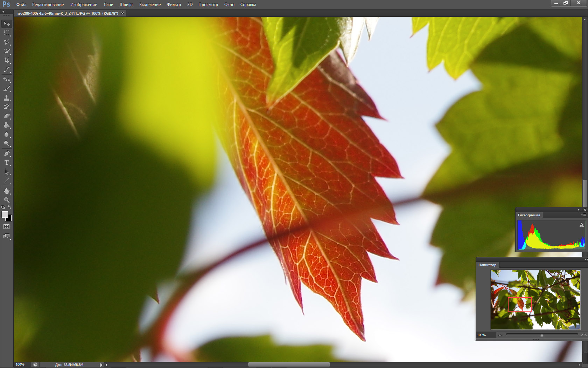This screenshot has width=588, height=368.
Task: Select the Paint Bucket tool
Action: (7, 125)
